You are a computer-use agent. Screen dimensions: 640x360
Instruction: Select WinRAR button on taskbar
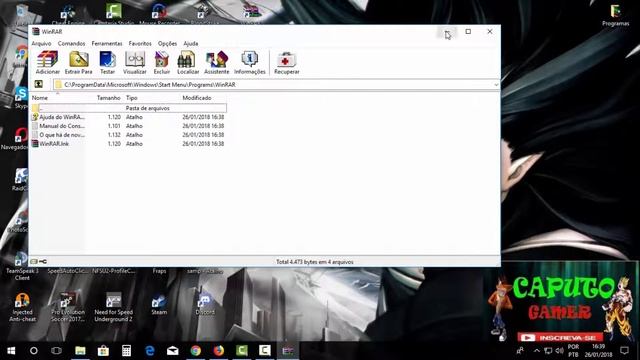288,351
